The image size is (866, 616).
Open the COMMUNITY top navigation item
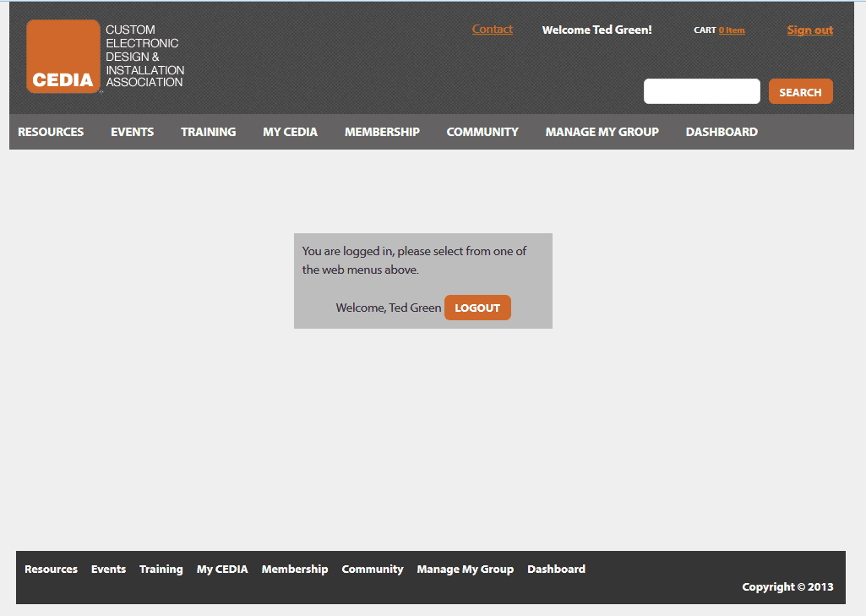coord(482,132)
